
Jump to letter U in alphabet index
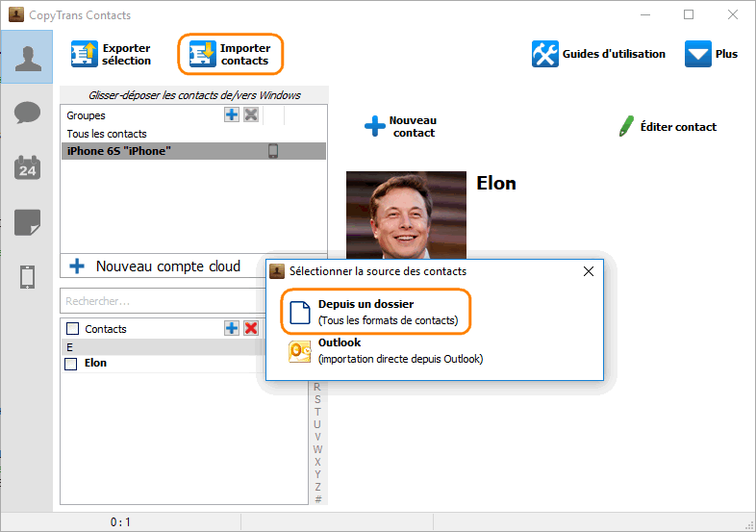(317, 424)
